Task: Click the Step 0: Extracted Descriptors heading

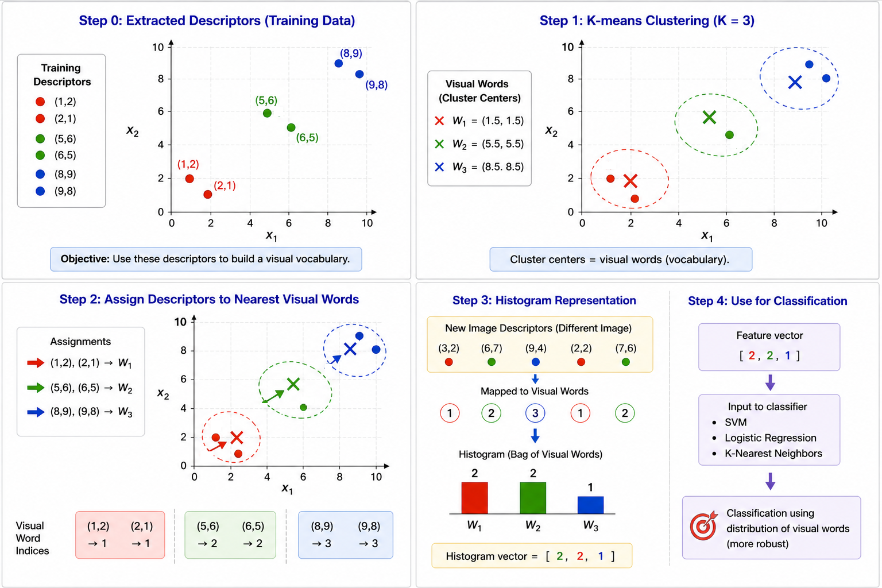Action: click(217, 21)
